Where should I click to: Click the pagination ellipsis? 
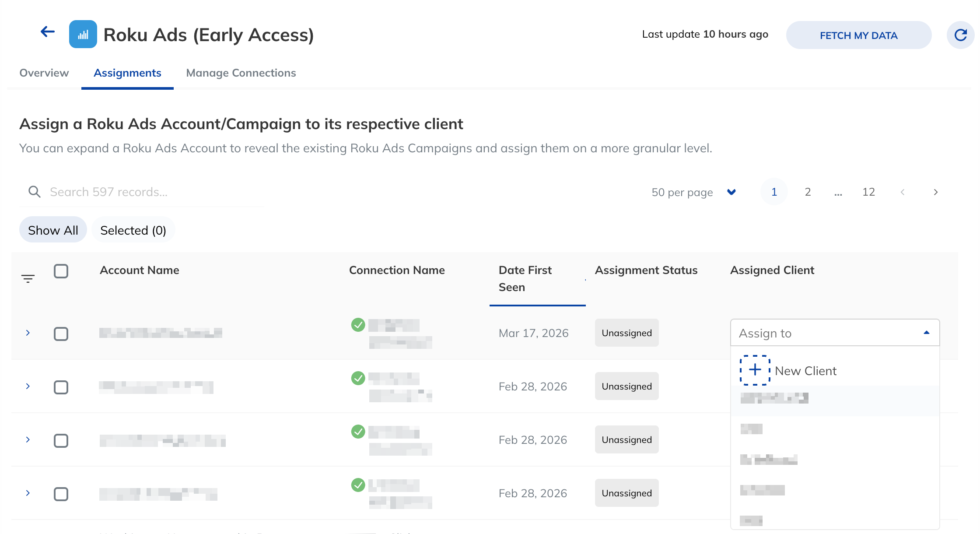click(x=838, y=193)
